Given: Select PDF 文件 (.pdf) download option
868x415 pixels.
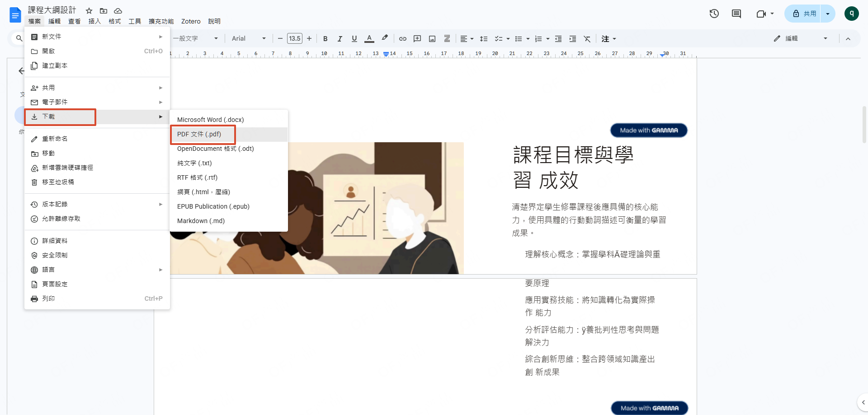Looking at the screenshot, I should coord(203,134).
